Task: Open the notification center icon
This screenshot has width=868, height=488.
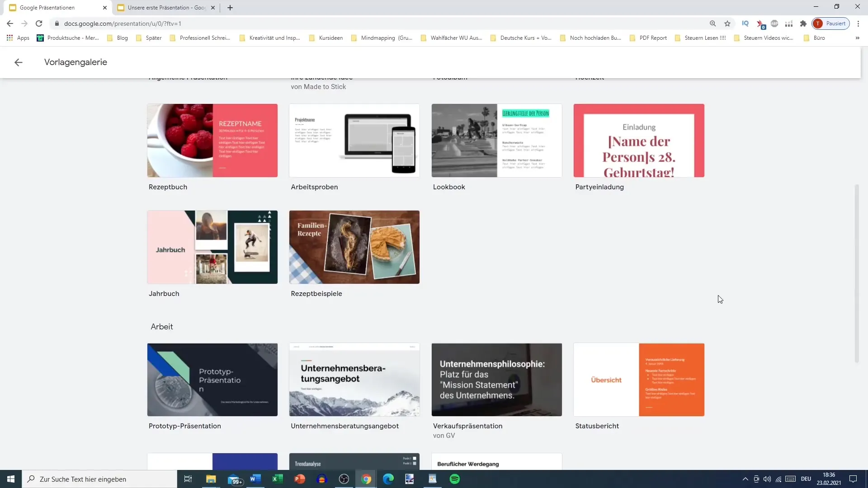Action: click(x=853, y=479)
